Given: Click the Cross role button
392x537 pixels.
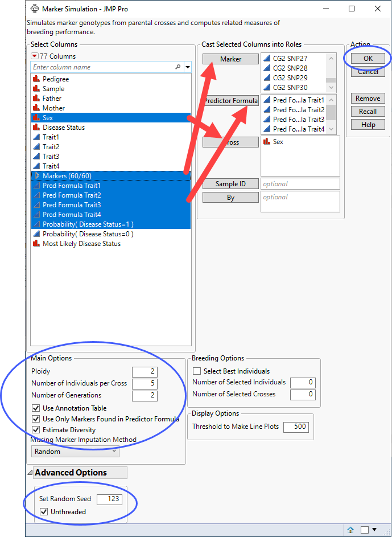Looking at the screenshot, I should 230,142.
